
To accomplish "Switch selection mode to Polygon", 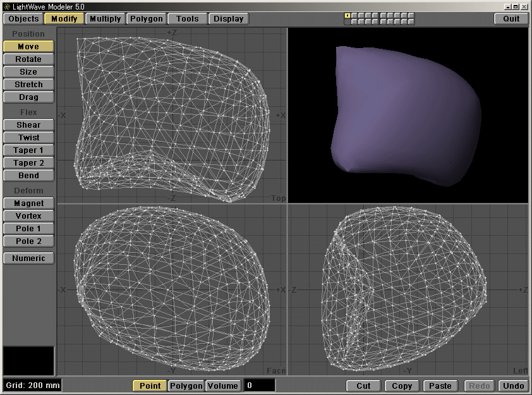I will (x=186, y=386).
